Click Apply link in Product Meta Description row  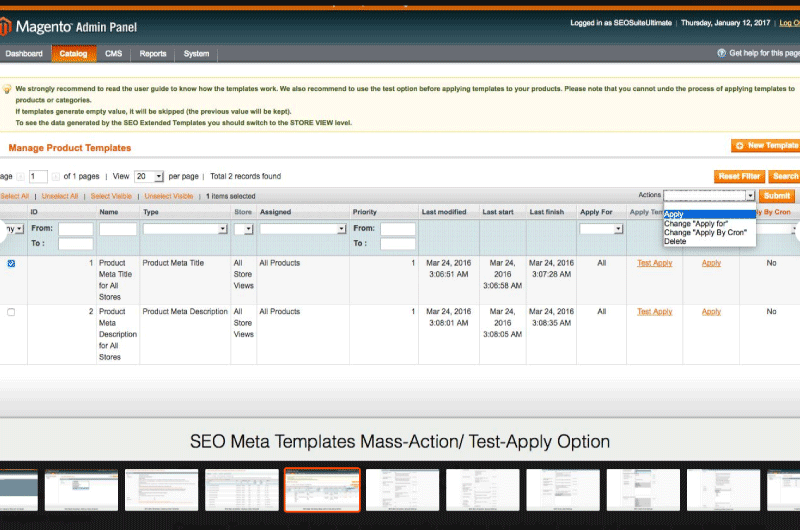click(711, 312)
